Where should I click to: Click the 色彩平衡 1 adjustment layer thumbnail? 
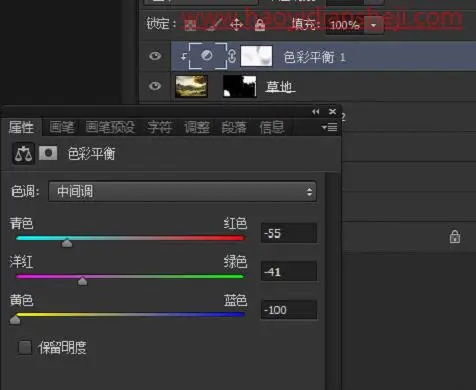pyautogui.click(x=207, y=56)
